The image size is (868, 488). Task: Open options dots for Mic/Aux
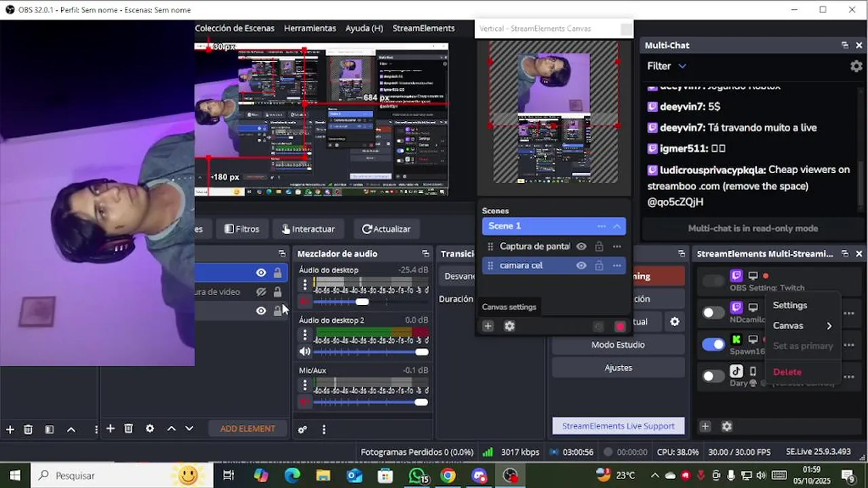(305, 385)
